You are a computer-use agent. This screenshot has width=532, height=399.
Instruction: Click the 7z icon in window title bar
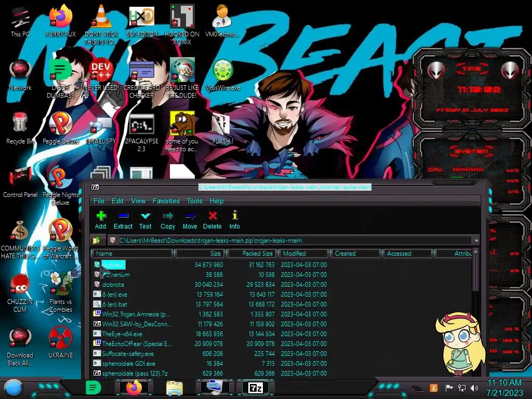click(x=95, y=187)
